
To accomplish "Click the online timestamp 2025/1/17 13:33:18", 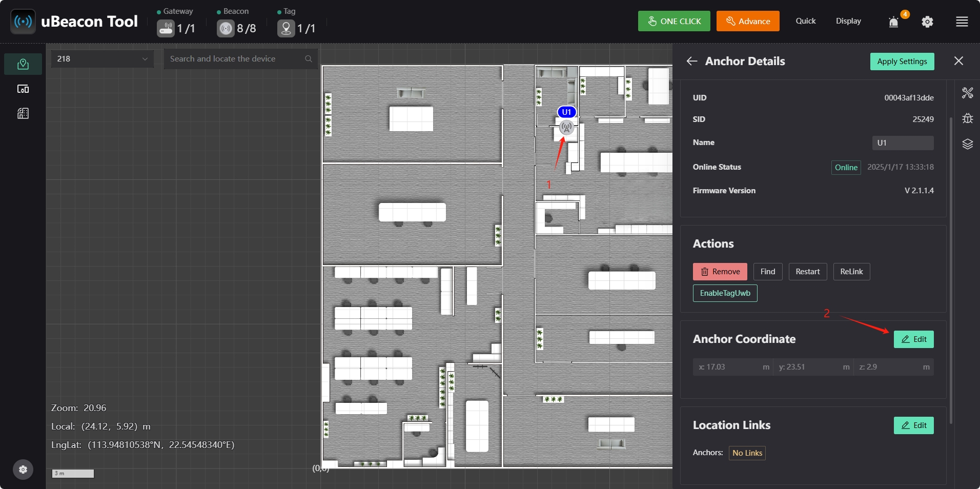I will pos(901,167).
